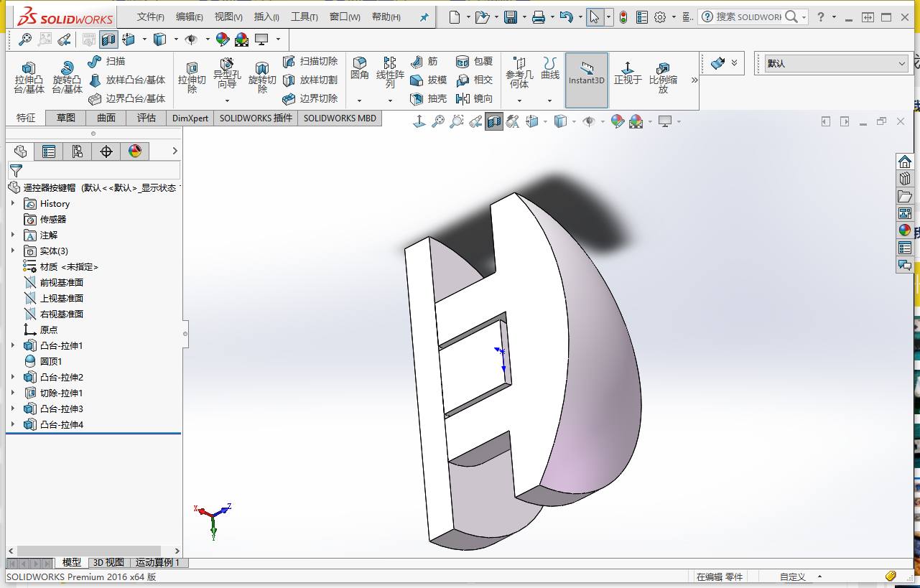
Task: Open the 插入(I) menu
Action: 266,17
